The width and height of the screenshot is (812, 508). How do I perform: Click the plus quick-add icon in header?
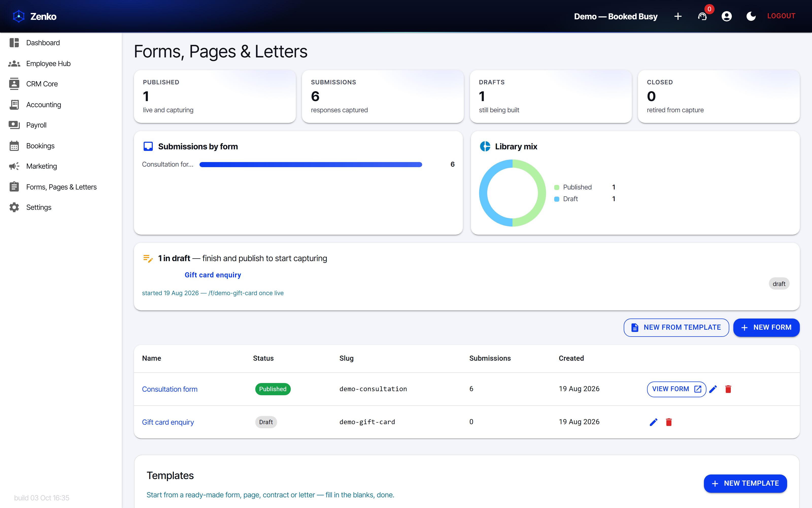pyautogui.click(x=678, y=16)
